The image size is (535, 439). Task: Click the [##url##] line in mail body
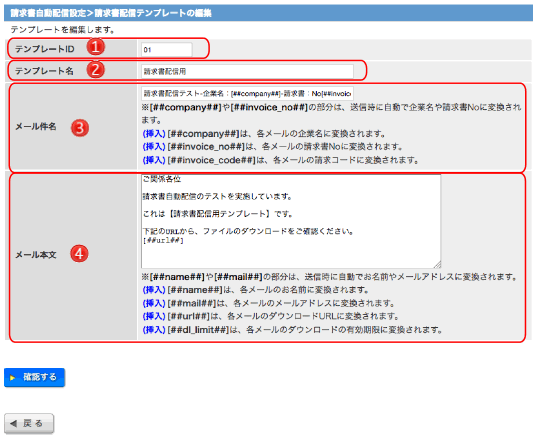tap(163, 240)
